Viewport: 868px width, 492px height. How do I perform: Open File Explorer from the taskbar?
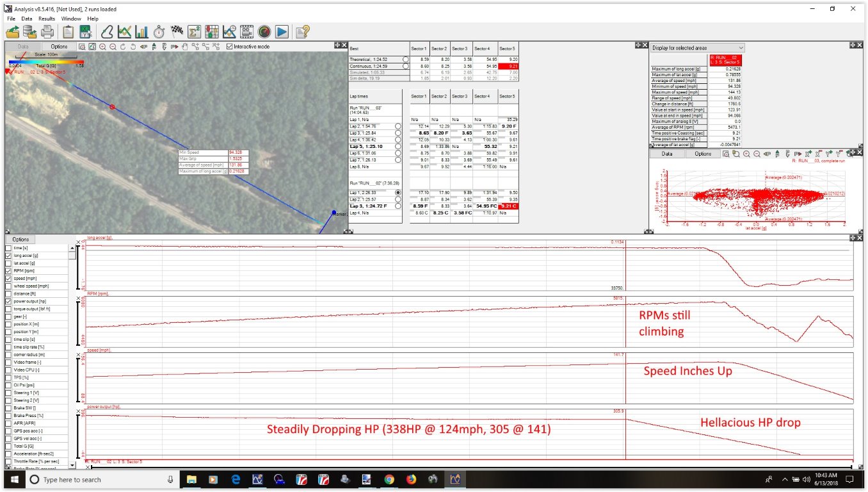(191, 479)
